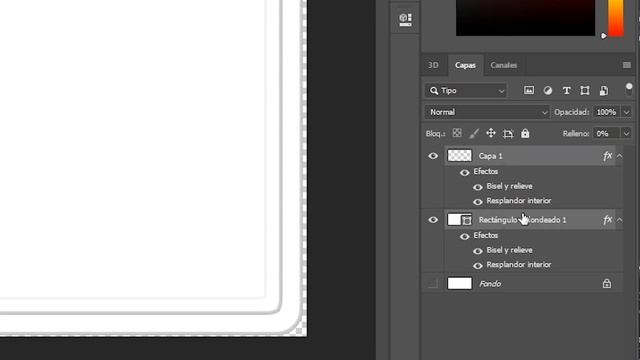Prevent auto-nesting in artboards lock
Viewport: 640px width, 360px height.
508,133
